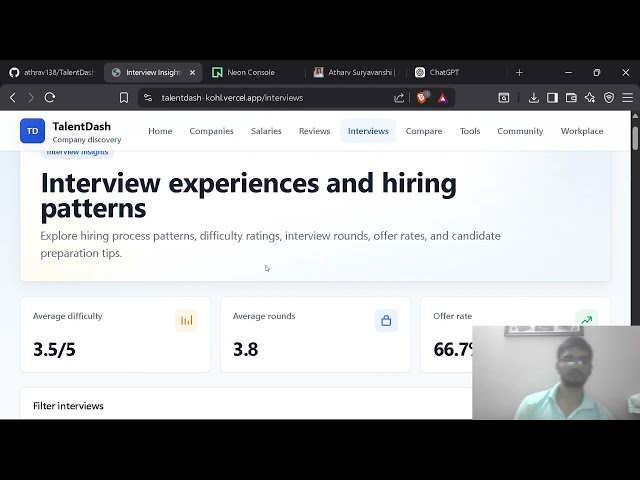Click the browser forward arrow

[x=31, y=98]
